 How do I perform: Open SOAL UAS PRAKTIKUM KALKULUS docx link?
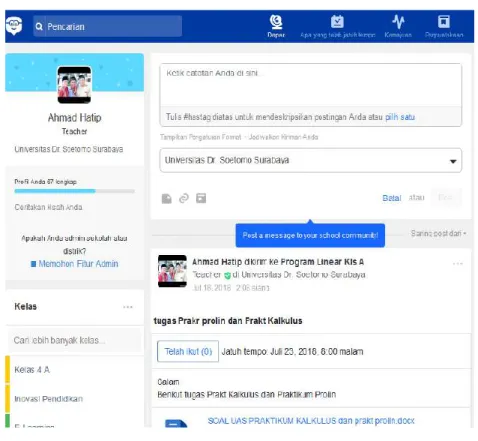click(311, 421)
